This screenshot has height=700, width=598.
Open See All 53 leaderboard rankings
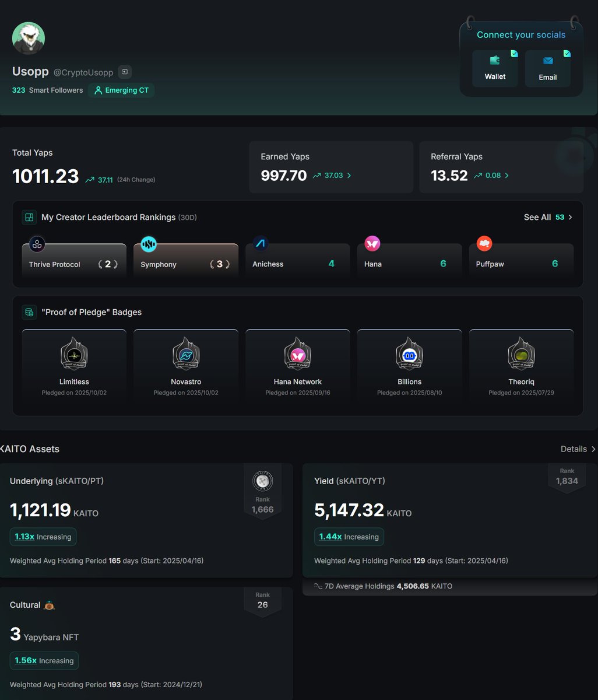coord(548,217)
